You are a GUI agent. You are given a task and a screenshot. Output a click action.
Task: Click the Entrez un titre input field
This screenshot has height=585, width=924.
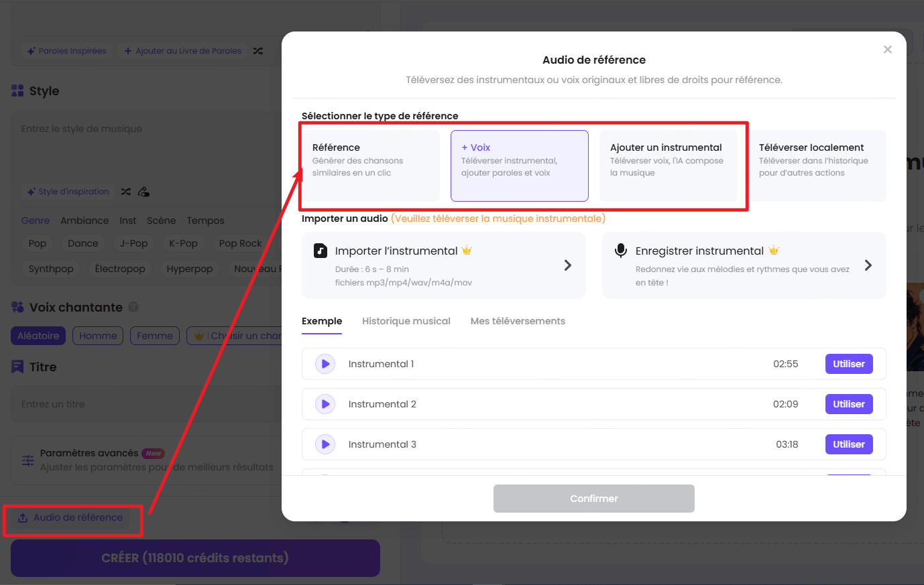tap(134, 404)
